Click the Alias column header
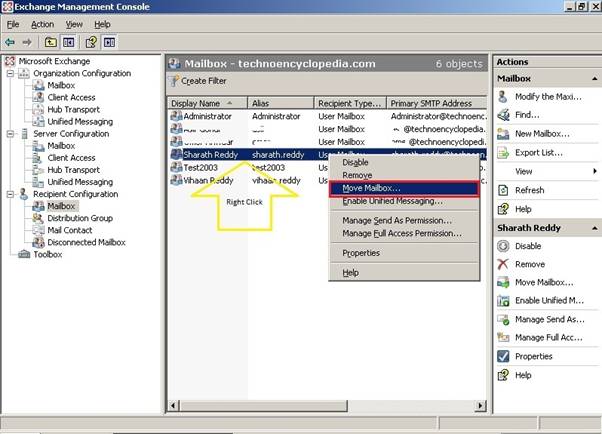This screenshot has width=602, height=434. 281,103
